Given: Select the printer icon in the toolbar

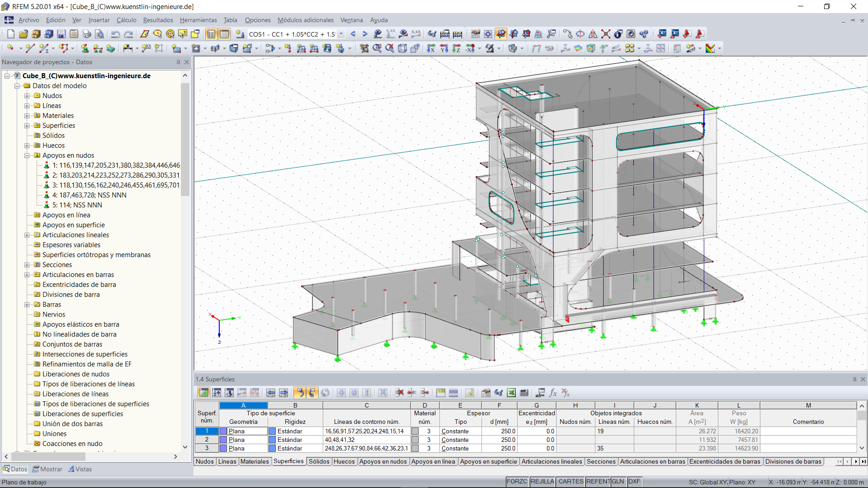Looking at the screenshot, I should point(86,34).
